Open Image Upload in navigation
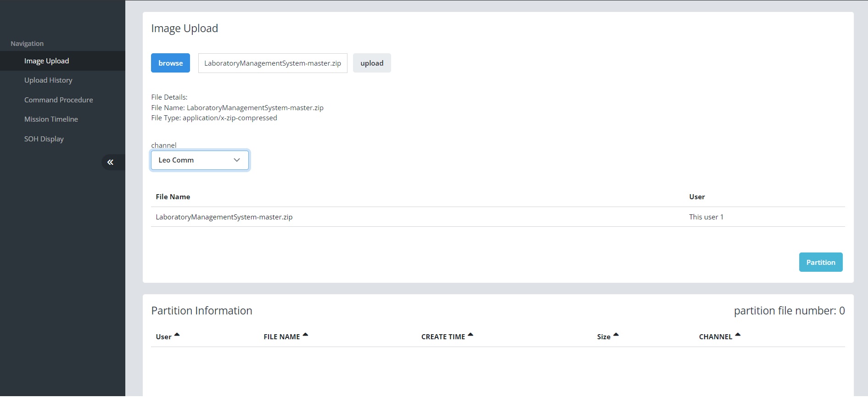Screen dimensions: 868x398 tap(46, 61)
